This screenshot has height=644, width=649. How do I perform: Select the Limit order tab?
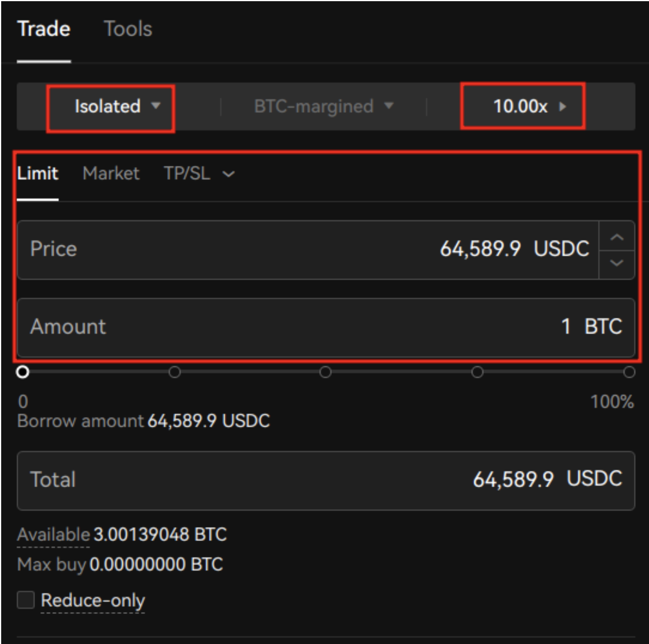(x=37, y=173)
